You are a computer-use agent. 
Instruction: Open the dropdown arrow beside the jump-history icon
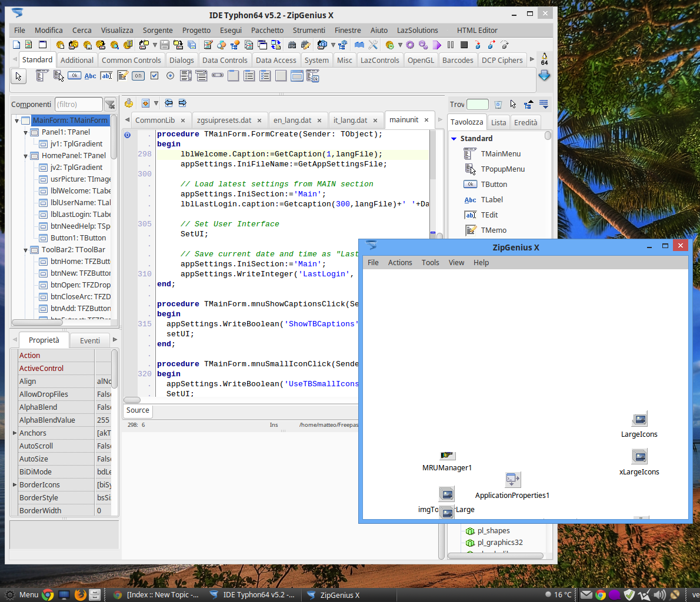(x=156, y=103)
